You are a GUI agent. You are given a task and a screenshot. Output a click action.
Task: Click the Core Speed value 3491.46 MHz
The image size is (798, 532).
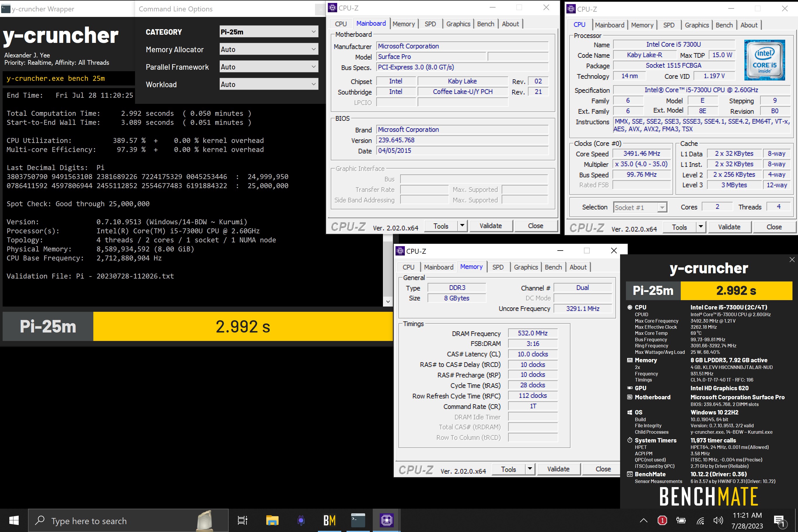click(x=642, y=154)
